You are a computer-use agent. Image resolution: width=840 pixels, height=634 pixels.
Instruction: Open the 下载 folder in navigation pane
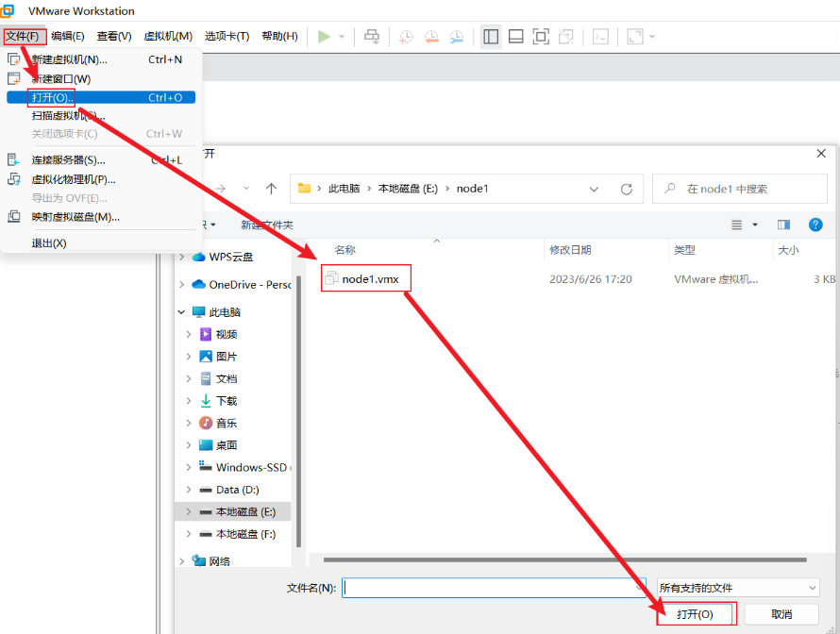click(x=227, y=401)
